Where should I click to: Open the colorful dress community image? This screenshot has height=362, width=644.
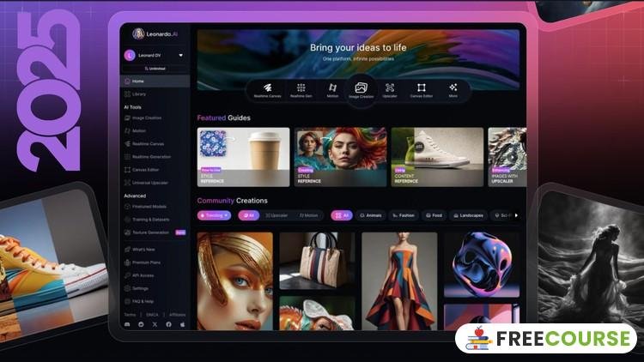coord(399,281)
